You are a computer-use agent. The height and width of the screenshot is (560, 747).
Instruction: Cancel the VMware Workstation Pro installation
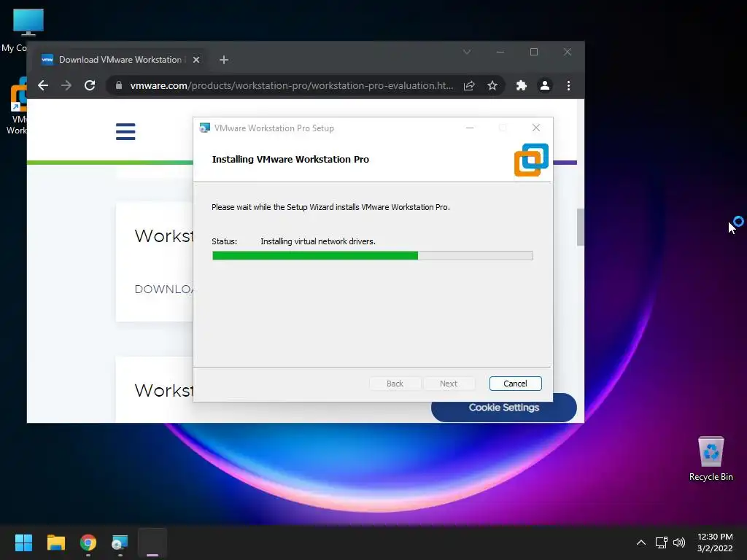point(515,384)
